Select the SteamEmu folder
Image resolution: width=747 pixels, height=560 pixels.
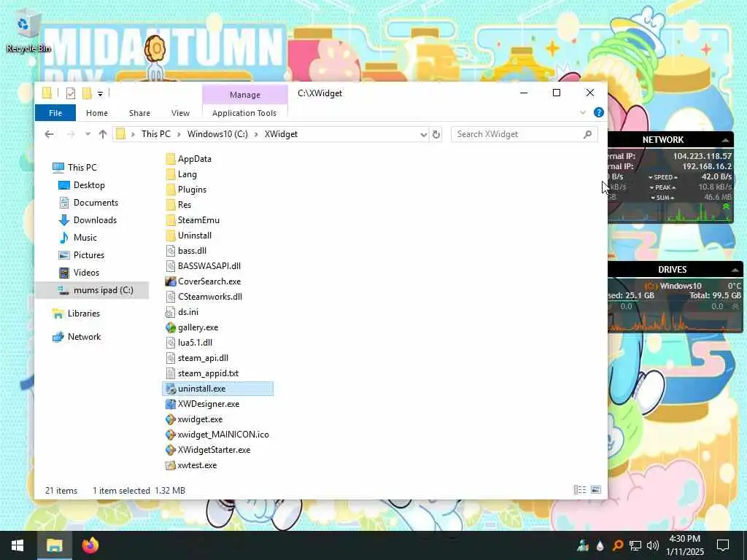coord(193,220)
